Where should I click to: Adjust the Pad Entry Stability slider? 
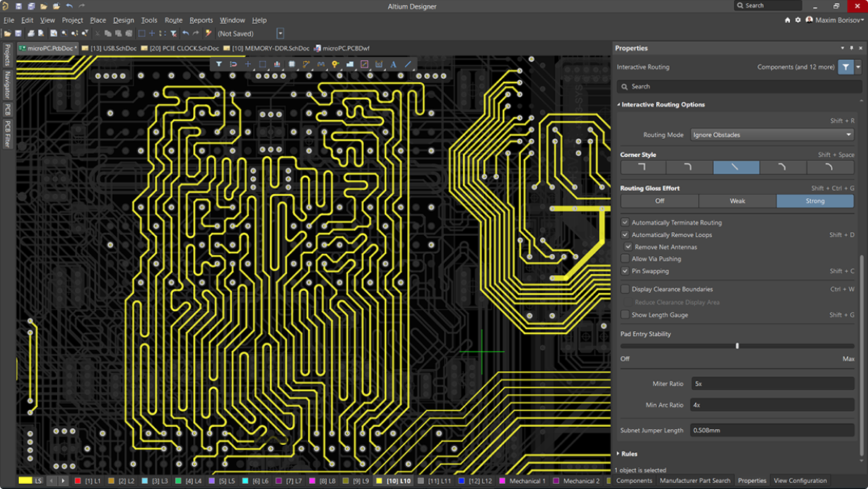pyautogui.click(x=736, y=346)
